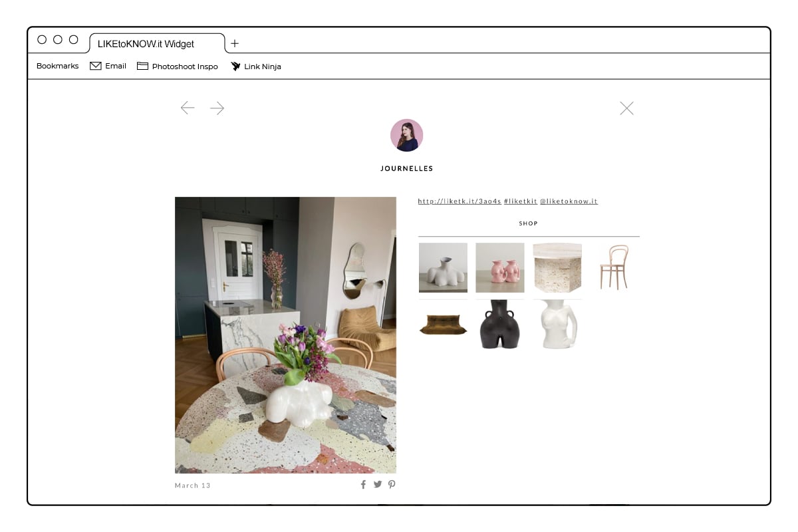Go to previous post with left arrow

(x=188, y=108)
